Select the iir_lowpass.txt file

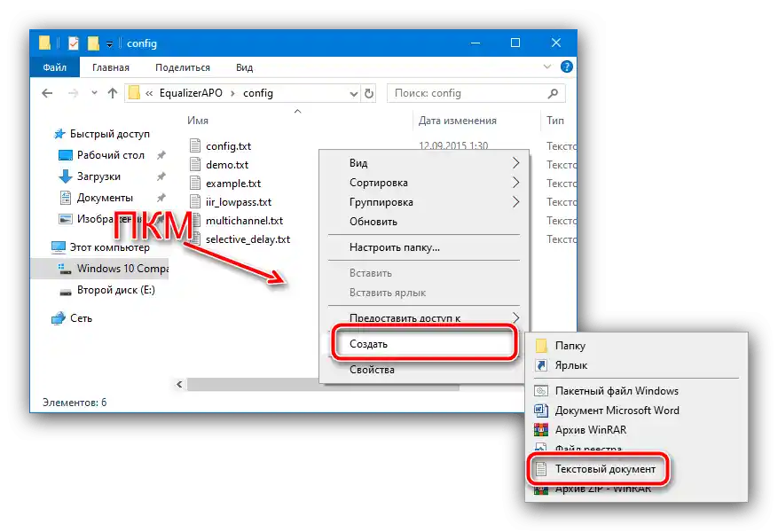pyautogui.click(x=238, y=202)
